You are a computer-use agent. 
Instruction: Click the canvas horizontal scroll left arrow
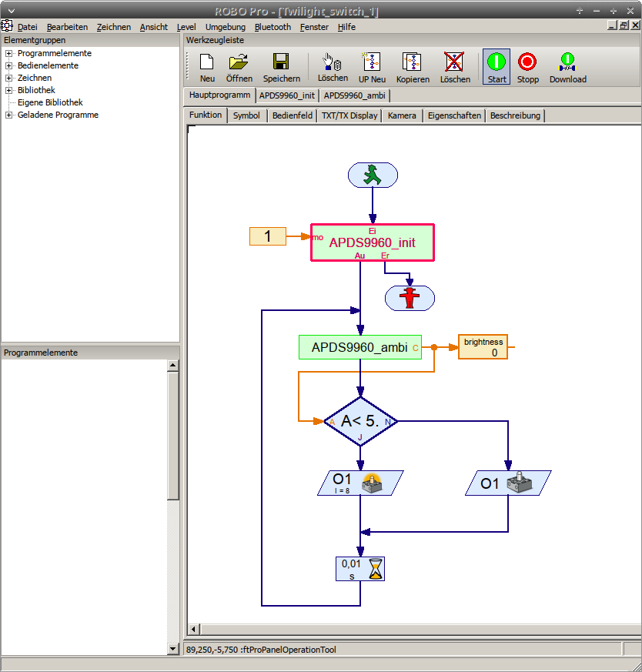193,629
